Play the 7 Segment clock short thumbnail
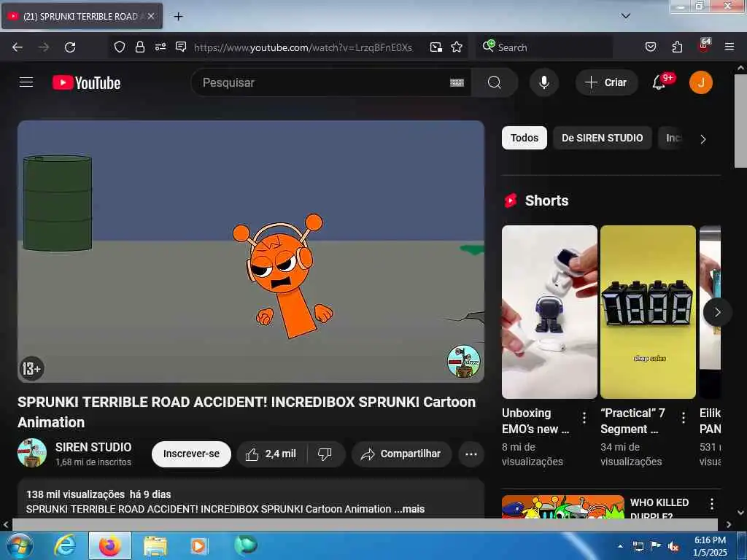 tap(648, 312)
